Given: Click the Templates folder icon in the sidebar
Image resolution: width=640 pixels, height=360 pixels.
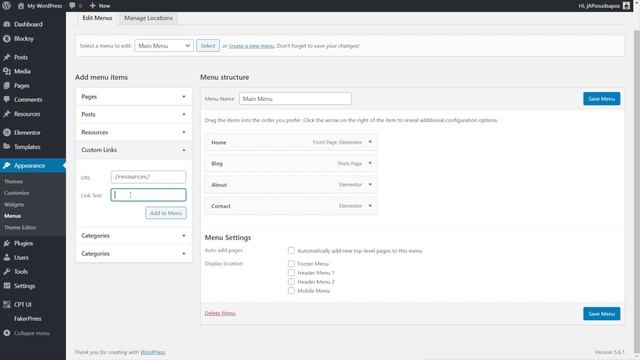Looking at the screenshot, I should point(7,147).
